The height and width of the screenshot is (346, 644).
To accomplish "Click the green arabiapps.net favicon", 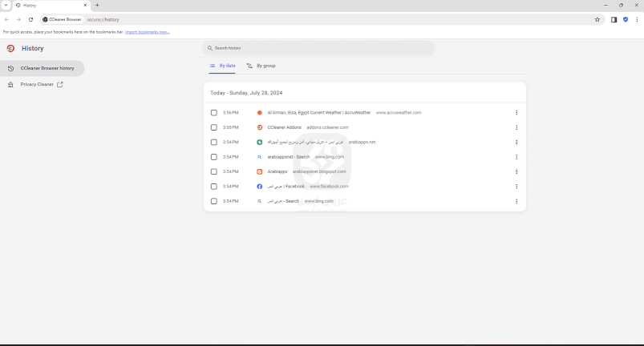I will [x=260, y=143].
